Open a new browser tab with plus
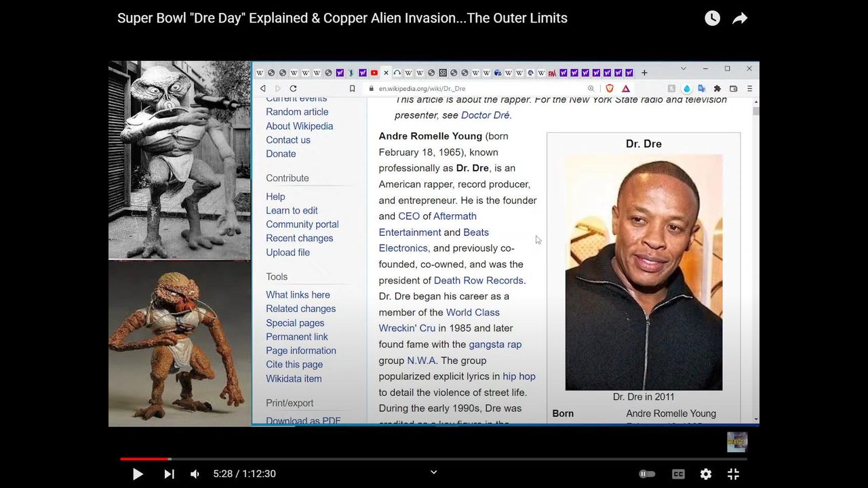Image resolution: width=868 pixels, height=488 pixels. (x=644, y=73)
